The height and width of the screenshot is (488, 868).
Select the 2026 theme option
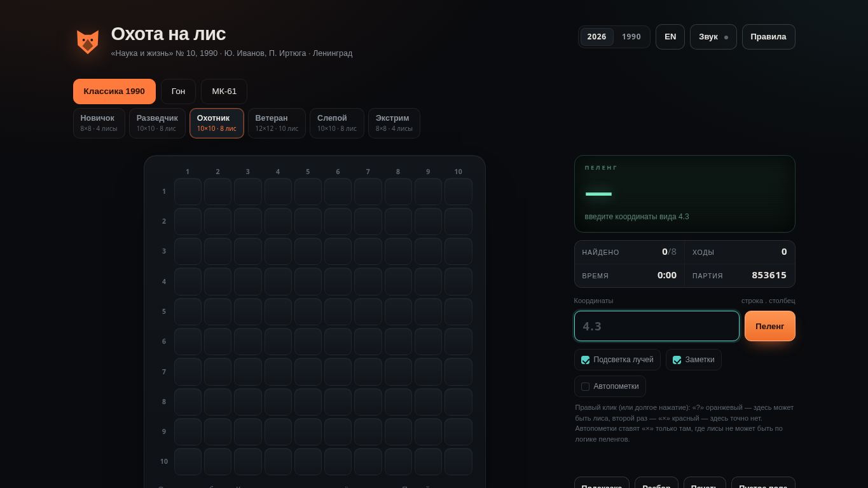(596, 37)
